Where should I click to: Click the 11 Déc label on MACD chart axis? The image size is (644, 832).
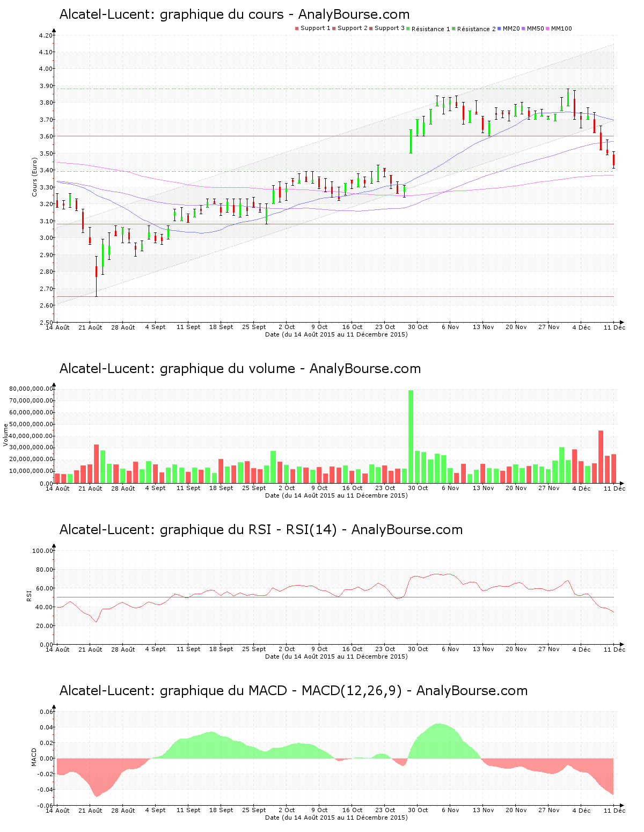[x=614, y=810]
